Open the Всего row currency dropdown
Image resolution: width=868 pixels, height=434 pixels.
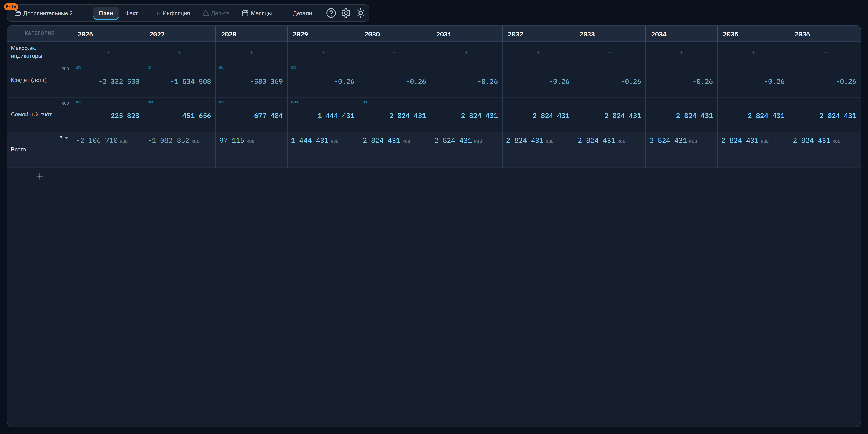tap(64, 138)
